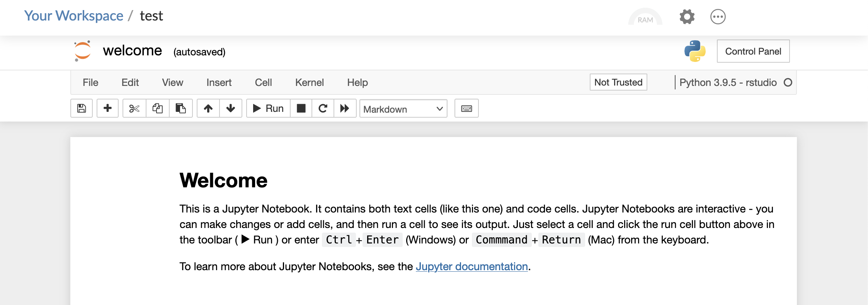Open the Jupyter documentation link

tap(471, 266)
